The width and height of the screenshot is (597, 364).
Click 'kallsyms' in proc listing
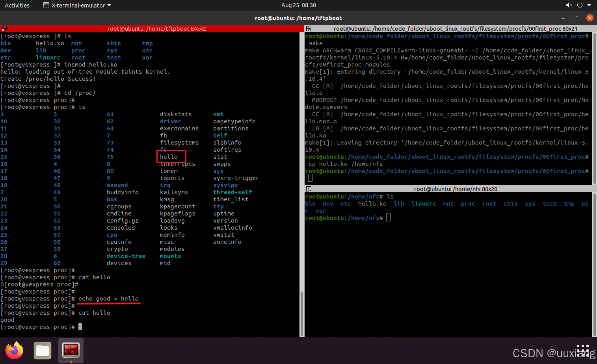[174, 192]
